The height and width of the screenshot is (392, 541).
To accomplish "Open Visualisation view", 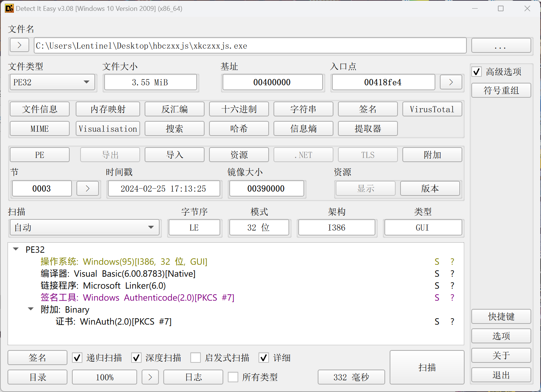I will point(108,128).
